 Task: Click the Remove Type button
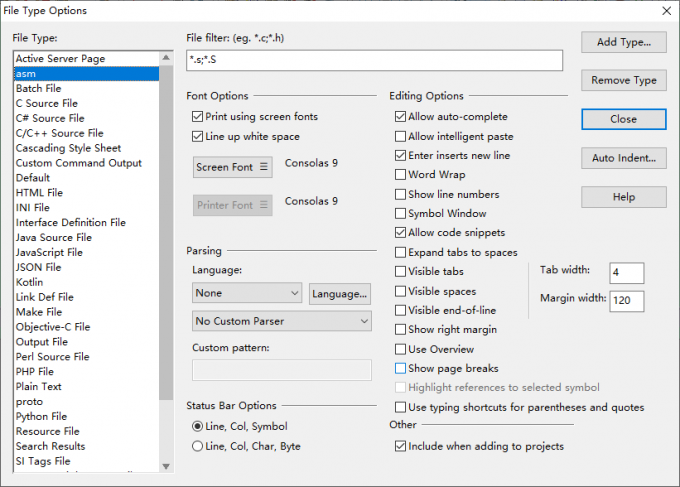pyautogui.click(x=624, y=80)
